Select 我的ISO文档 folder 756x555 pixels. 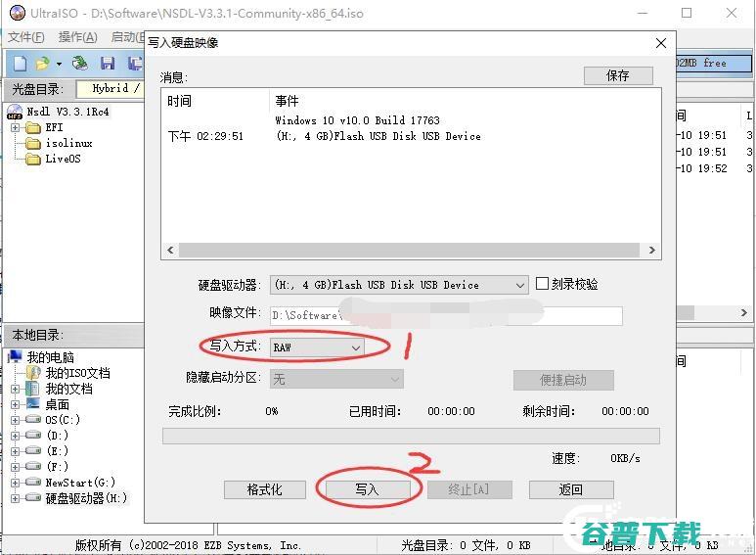[77, 373]
